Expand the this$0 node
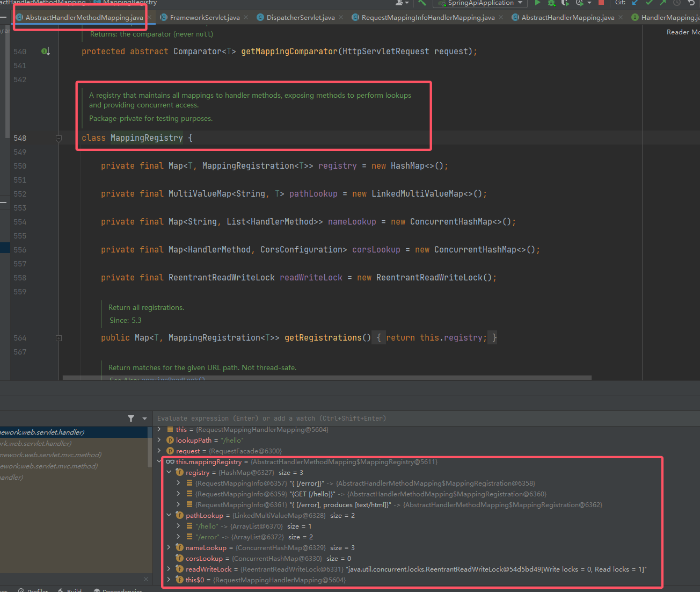Viewport: 700px width, 592px height. pos(169,580)
